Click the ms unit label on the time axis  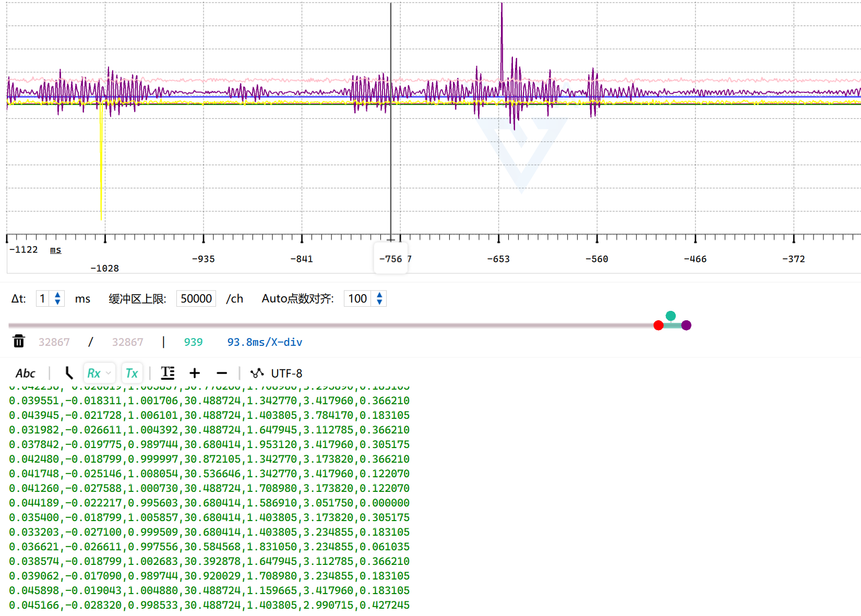(x=55, y=250)
